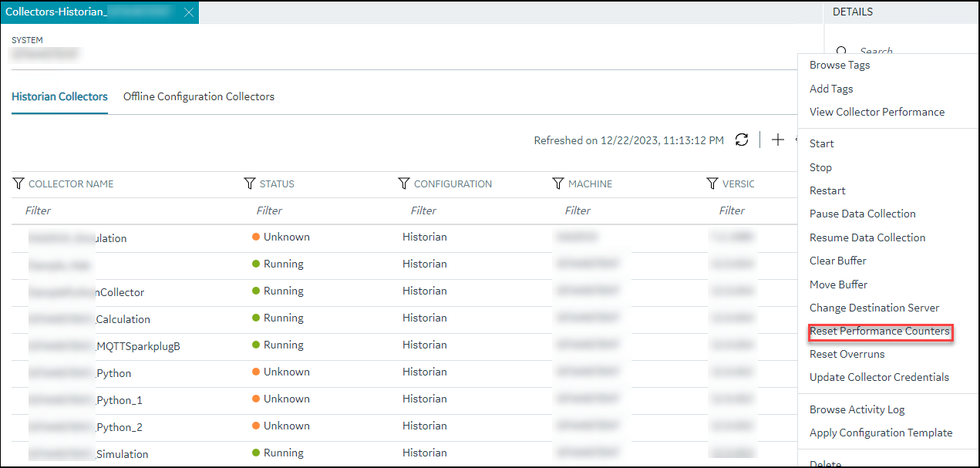
Task: Choose Add Tags menu entry
Action: pyautogui.click(x=831, y=89)
